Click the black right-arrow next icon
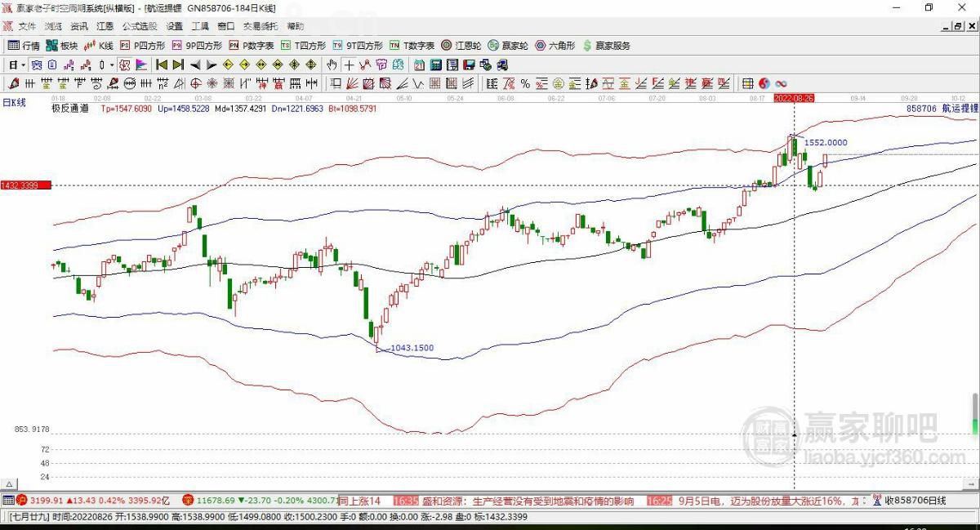Screen dimensions: 980x530 [212, 65]
